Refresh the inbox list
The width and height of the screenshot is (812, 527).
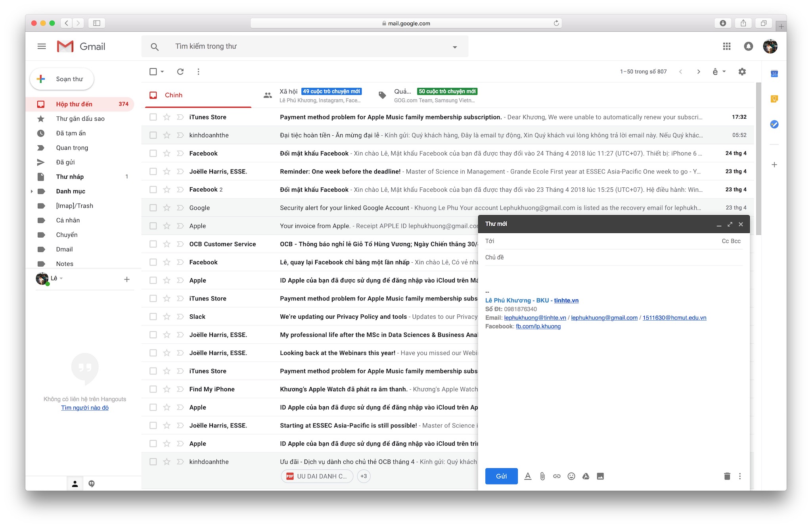pos(180,71)
